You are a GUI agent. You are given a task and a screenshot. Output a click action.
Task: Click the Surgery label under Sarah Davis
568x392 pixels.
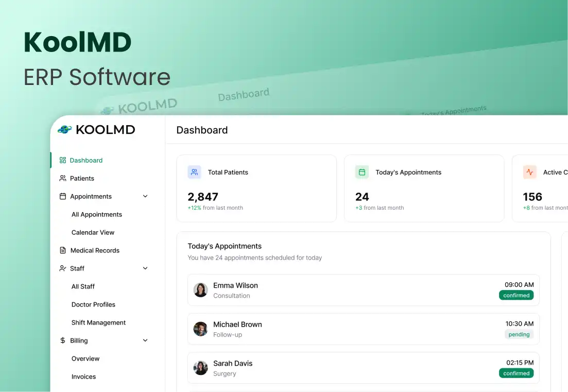[x=225, y=373]
